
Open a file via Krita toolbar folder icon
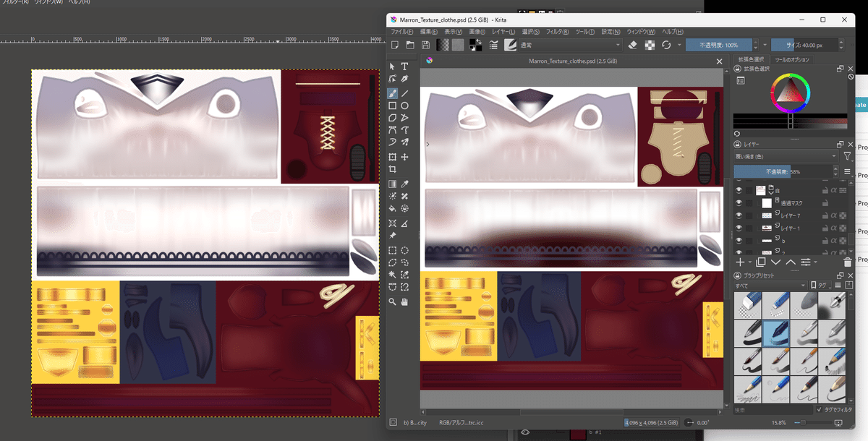[410, 45]
